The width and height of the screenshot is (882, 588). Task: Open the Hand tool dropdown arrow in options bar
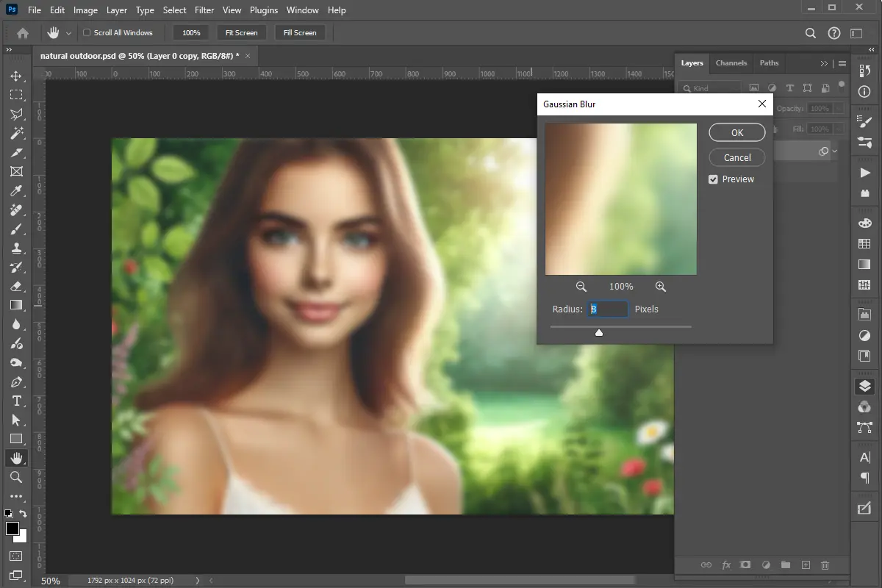[68, 32]
